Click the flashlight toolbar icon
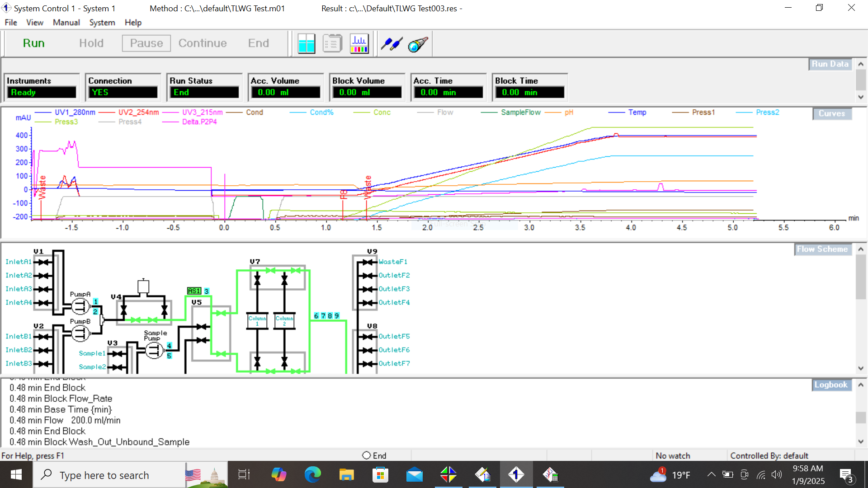The width and height of the screenshot is (868, 488). [x=418, y=44]
